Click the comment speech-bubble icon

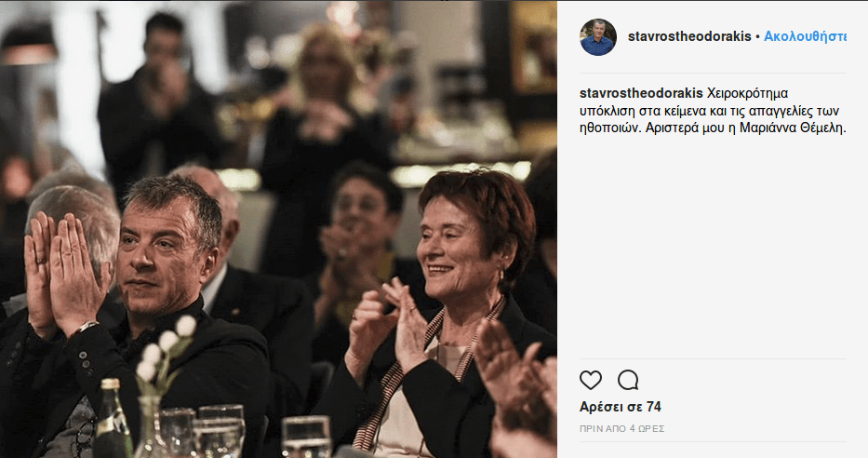pyautogui.click(x=628, y=380)
